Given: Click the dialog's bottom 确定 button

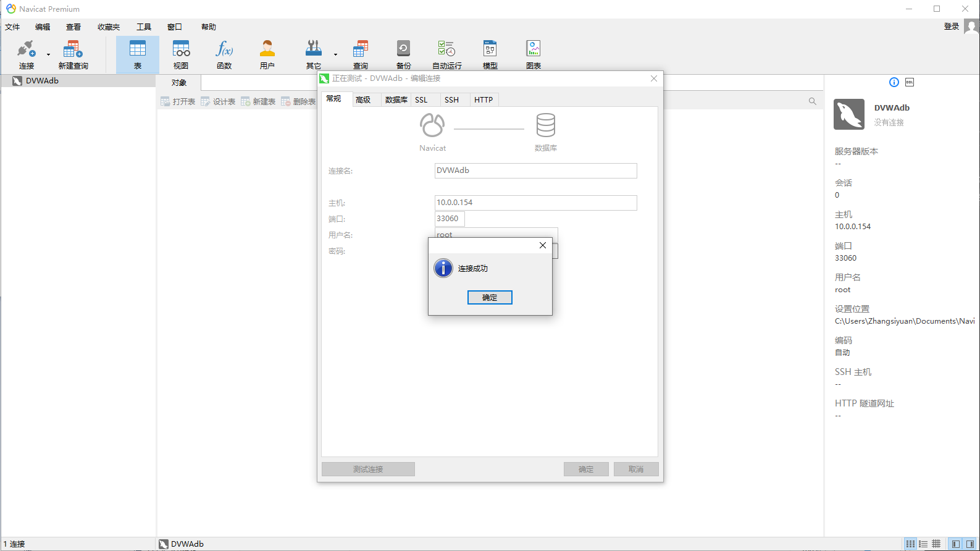Looking at the screenshot, I should [586, 469].
